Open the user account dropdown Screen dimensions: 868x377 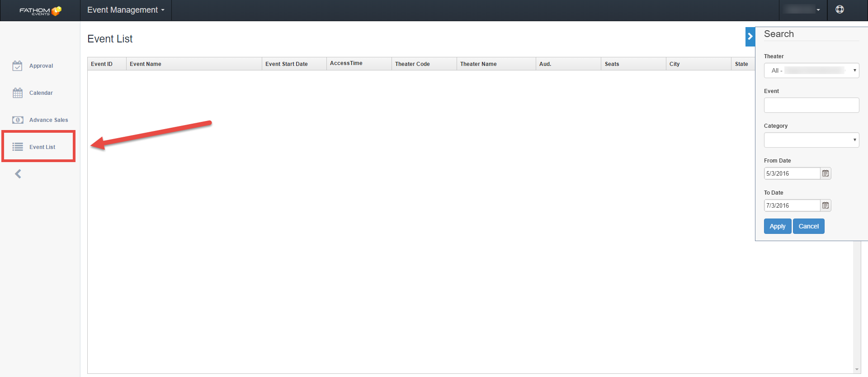tap(803, 9)
